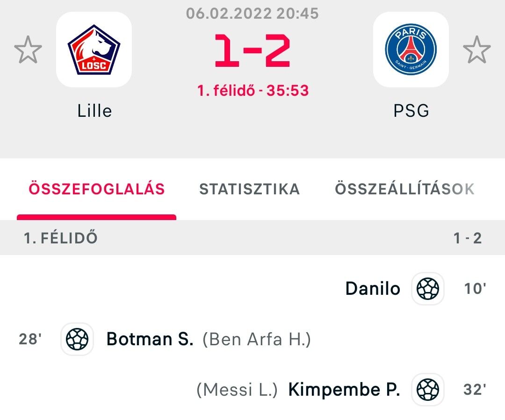Toggle favorite star for PSG
Viewport: 505px width, 420px height.
pyautogui.click(x=476, y=50)
